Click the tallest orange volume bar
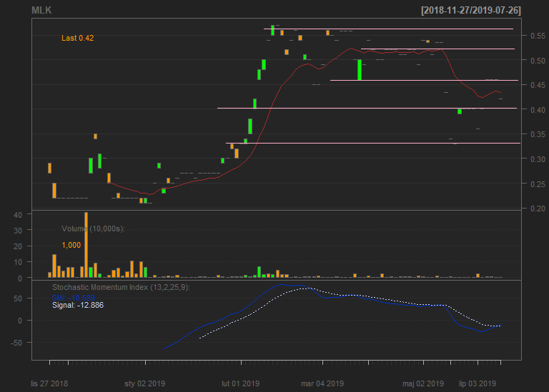 point(86,245)
